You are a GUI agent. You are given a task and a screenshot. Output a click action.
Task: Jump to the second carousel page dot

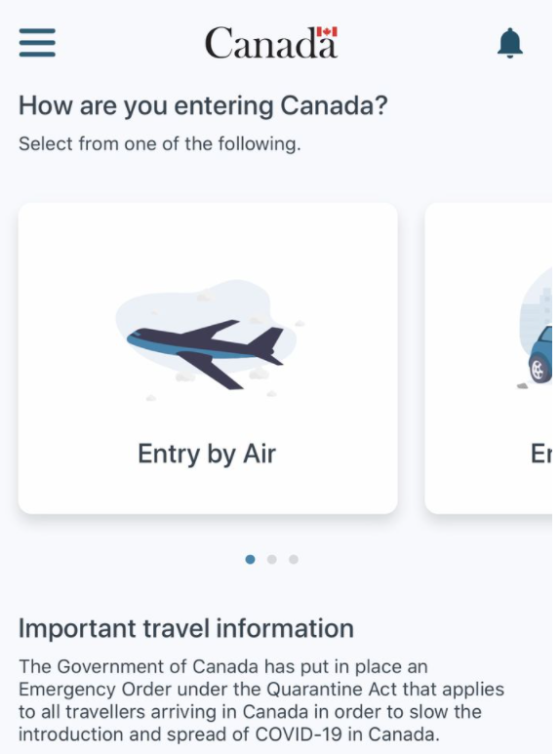pos(272,559)
